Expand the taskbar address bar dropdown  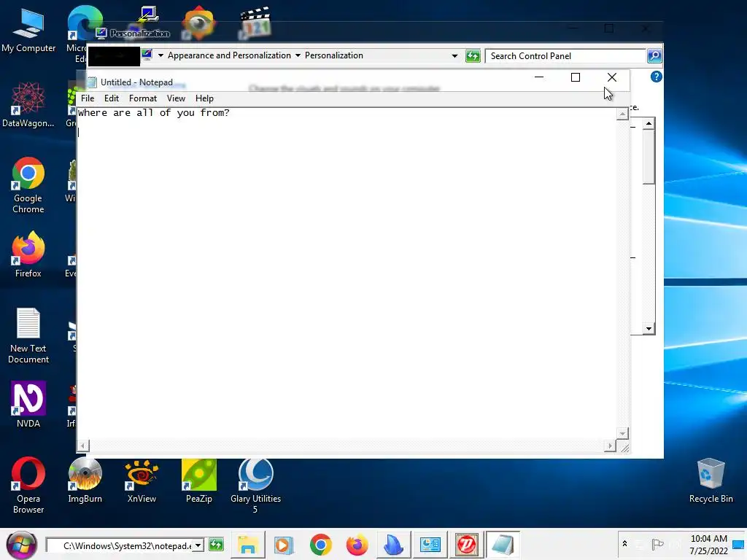tap(198, 545)
